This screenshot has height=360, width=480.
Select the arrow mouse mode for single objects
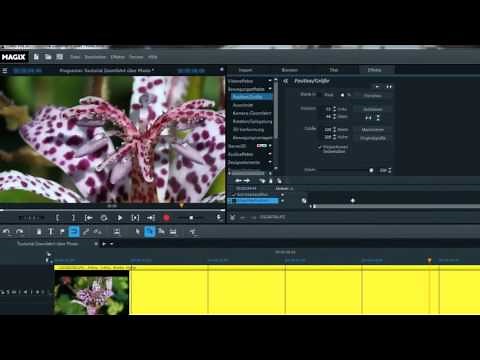[x=138, y=232]
